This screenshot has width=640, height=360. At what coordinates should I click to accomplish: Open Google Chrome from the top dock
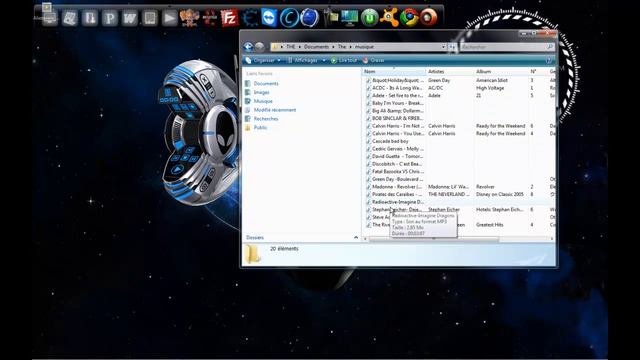[409, 18]
